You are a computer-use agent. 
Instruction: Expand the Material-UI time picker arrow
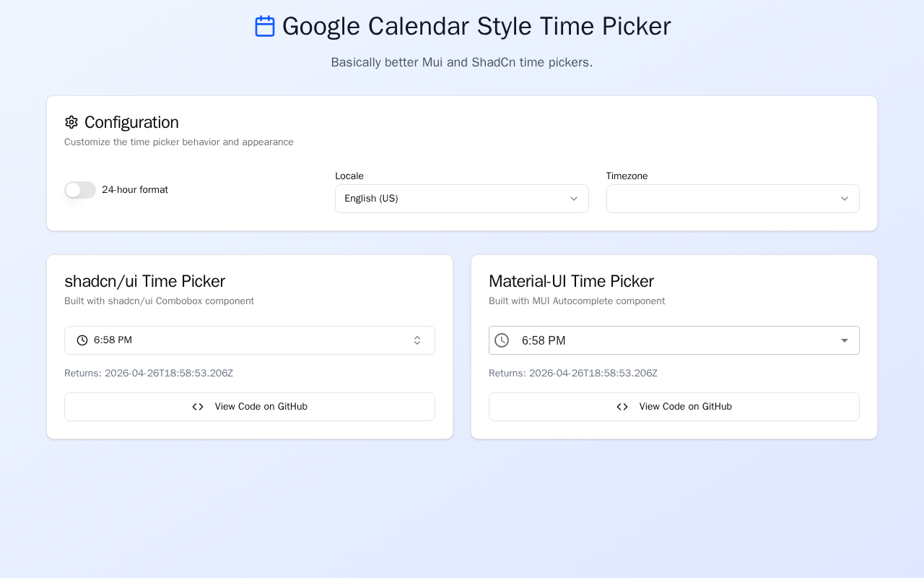(x=845, y=340)
